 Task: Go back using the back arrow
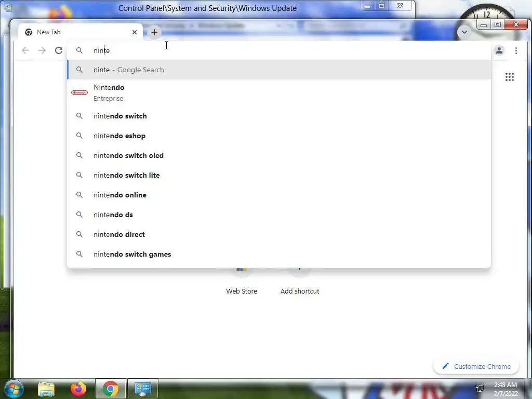[25, 50]
